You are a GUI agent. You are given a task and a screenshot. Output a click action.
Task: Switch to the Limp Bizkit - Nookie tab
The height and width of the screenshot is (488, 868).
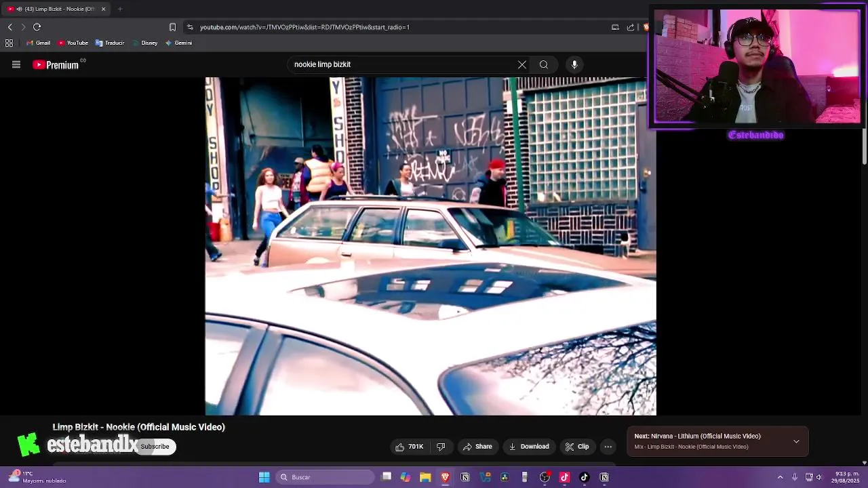tap(57, 9)
